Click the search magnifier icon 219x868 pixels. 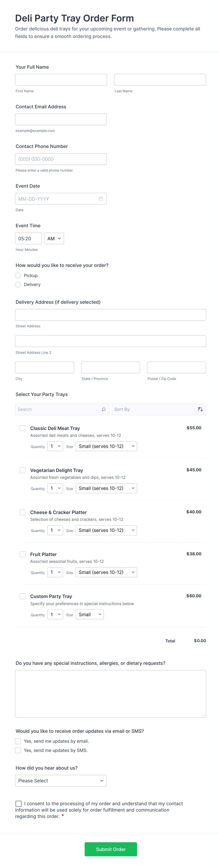[103, 409]
